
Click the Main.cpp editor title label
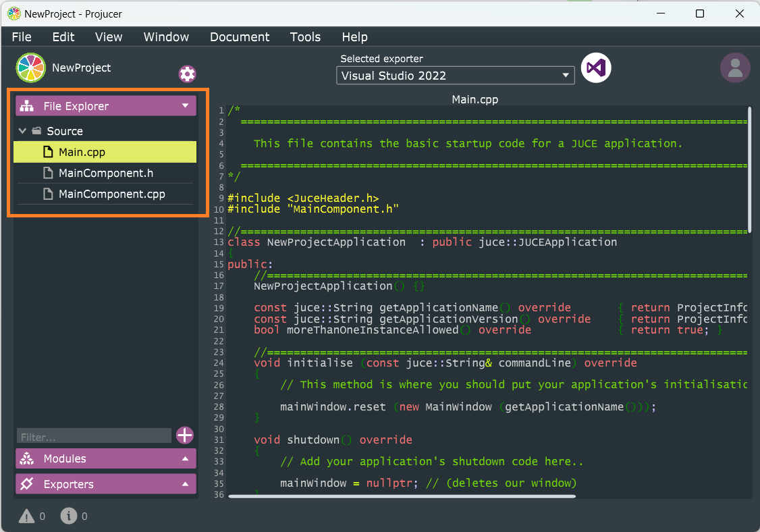pos(475,99)
